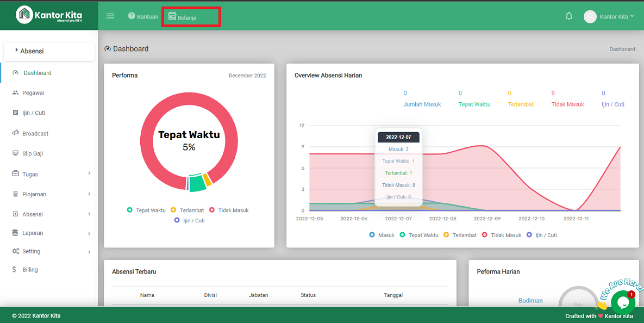
Task: Toggle Tidak Masuk series in Overview legend
Action: tap(502, 235)
